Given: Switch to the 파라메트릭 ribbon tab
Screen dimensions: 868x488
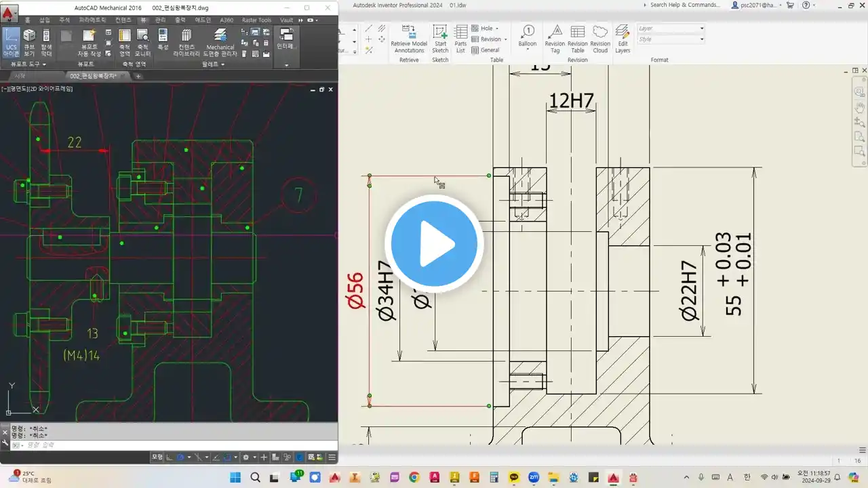Looking at the screenshot, I should (92, 20).
